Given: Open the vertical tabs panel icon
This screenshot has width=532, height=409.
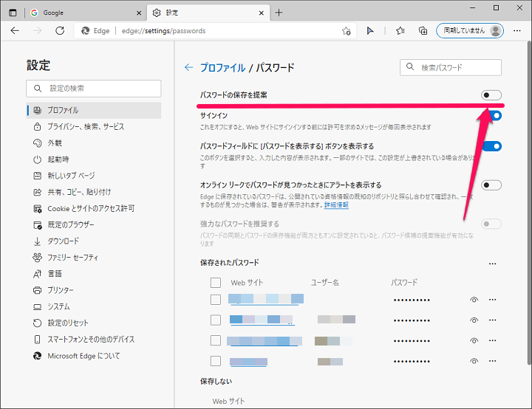Looking at the screenshot, I should tap(13, 13).
